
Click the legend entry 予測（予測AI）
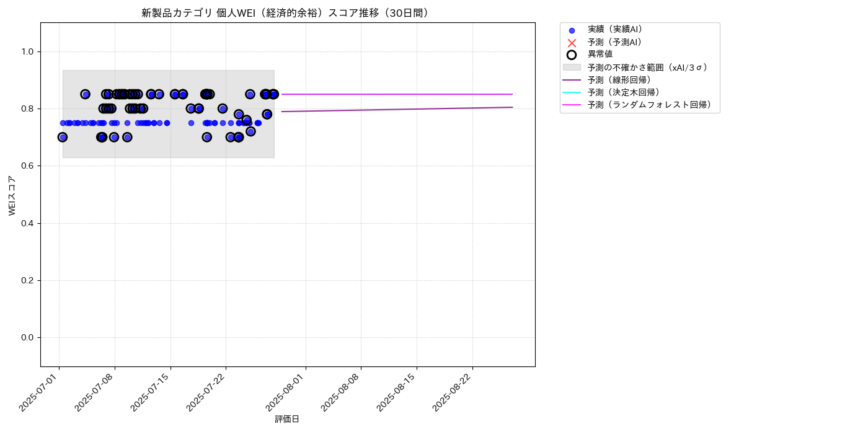[615, 42]
